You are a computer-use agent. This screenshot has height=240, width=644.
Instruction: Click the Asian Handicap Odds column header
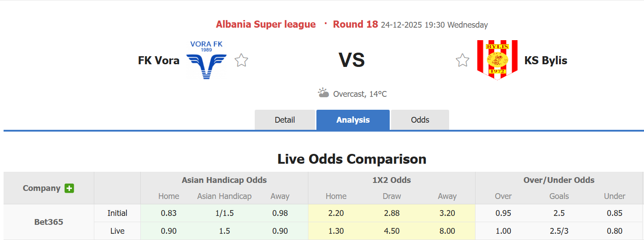point(224,180)
